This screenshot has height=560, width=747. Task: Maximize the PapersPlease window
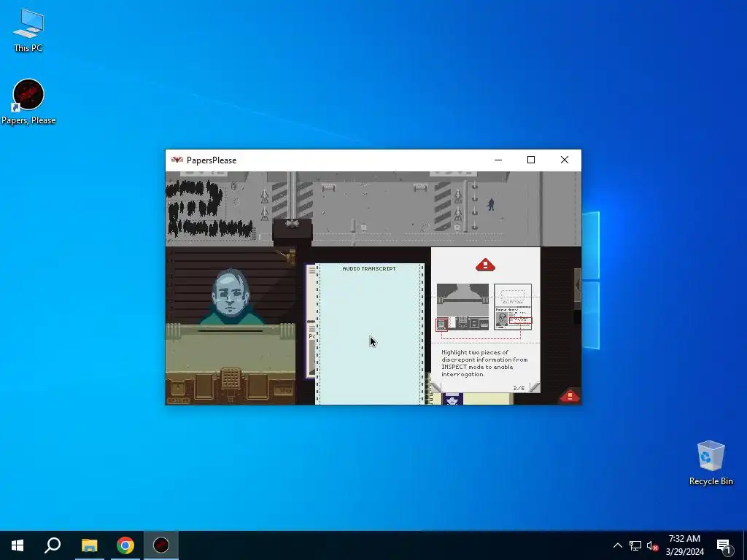tap(531, 160)
